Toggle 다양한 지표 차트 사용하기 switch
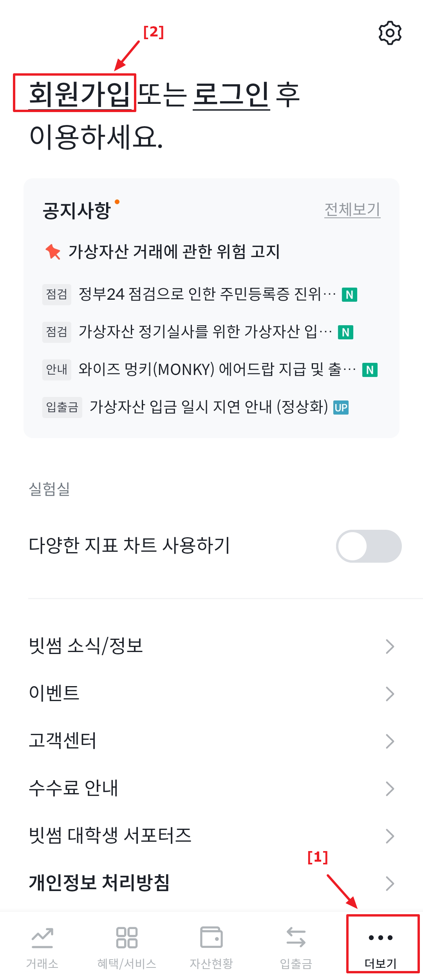Screen dimensions: 423x980 click(369, 546)
